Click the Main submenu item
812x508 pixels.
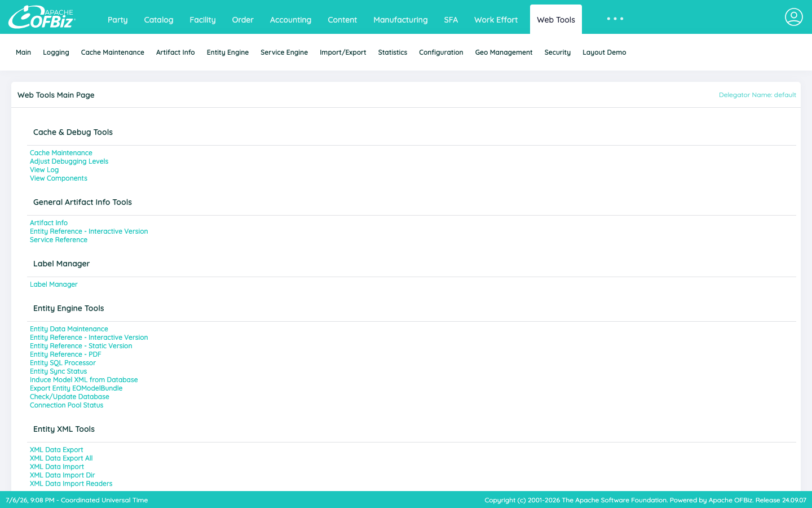(x=23, y=52)
